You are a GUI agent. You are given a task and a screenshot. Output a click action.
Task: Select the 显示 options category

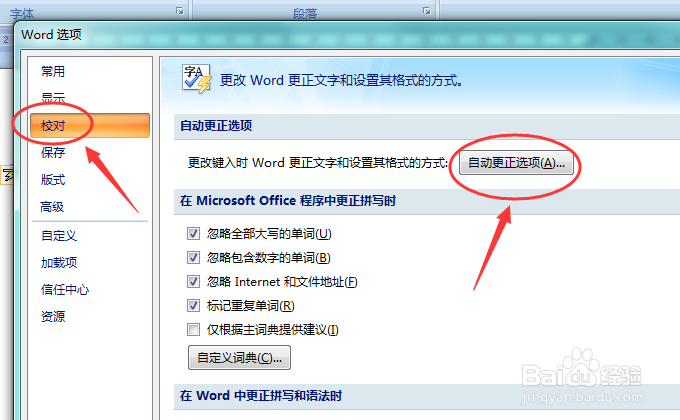coord(53,98)
